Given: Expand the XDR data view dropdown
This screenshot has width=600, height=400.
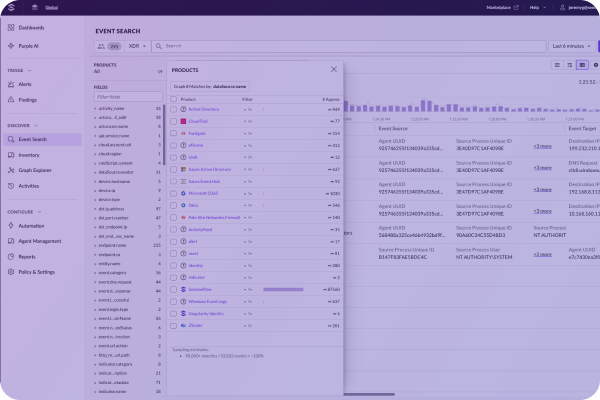Looking at the screenshot, I should (x=136, y=46).
